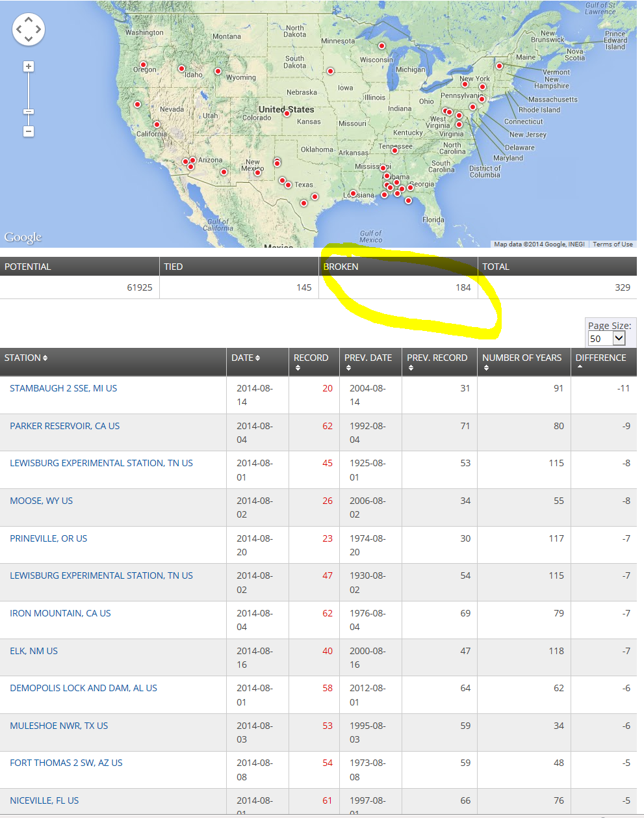Image resolution: width=644 pixels, height=818 pixels.
Task: Click the Google logo on the map
Action: click(23, 237)
